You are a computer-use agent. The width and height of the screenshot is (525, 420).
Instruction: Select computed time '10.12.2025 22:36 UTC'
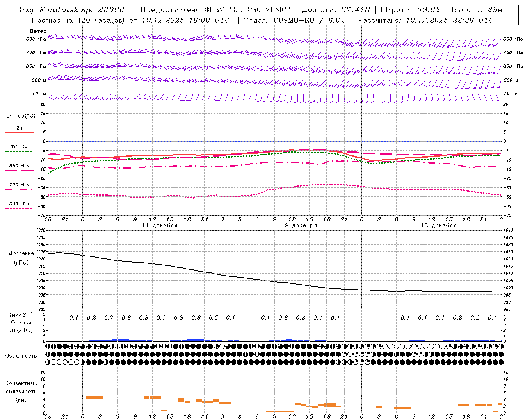pyautogui.click(x=450, y=20)
